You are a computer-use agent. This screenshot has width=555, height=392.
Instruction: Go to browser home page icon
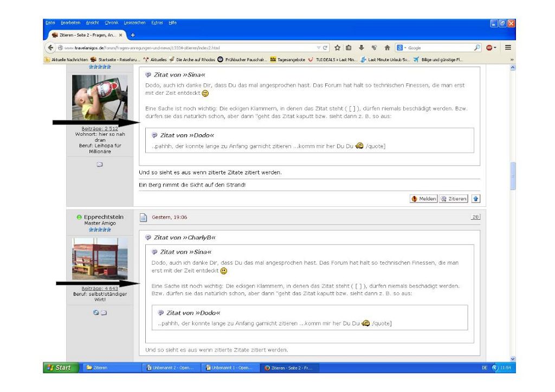[x=387, y=48]
